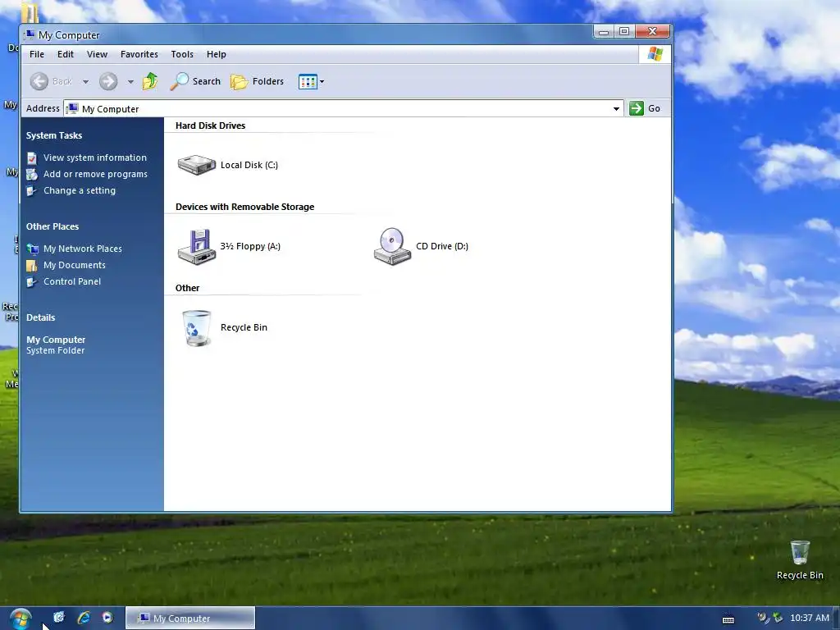Toggle the Folders pane

pos(257,81)
